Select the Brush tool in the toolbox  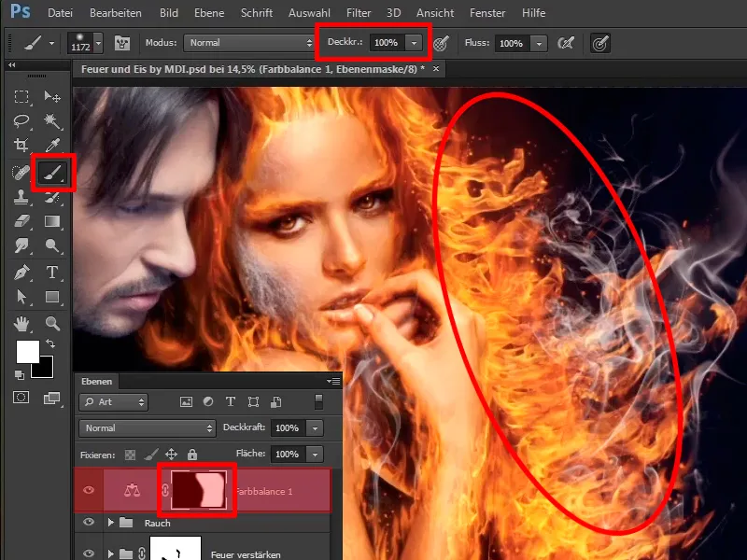[52, 173]
